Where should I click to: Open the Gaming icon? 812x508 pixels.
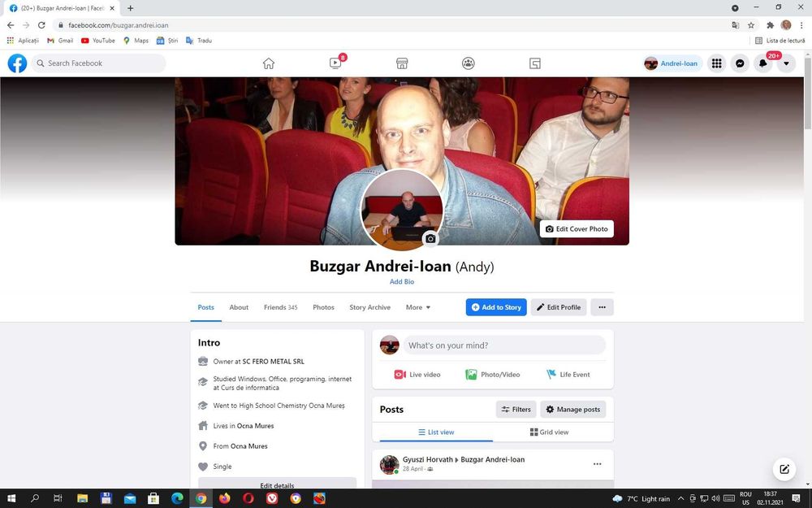pos(535,63)
